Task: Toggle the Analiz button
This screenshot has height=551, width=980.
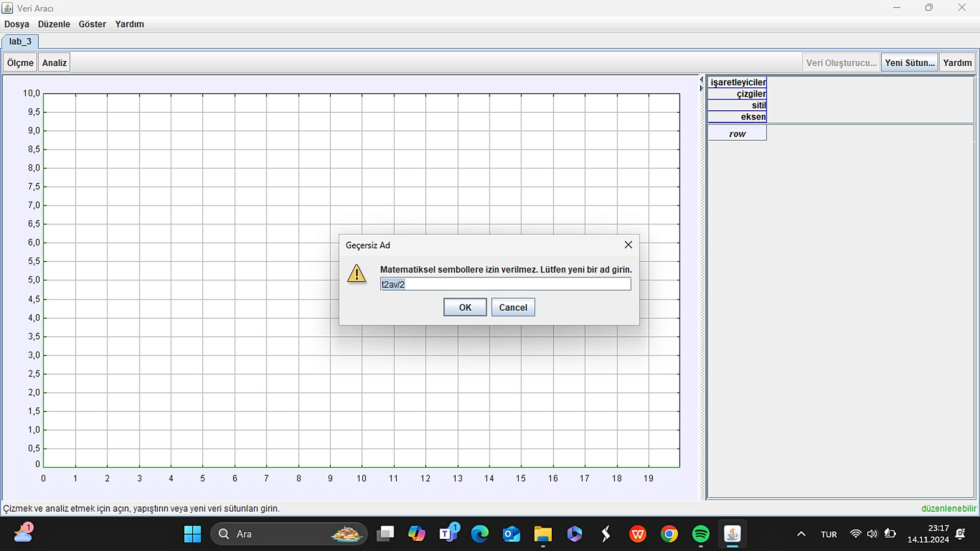Action: (54, 63)
